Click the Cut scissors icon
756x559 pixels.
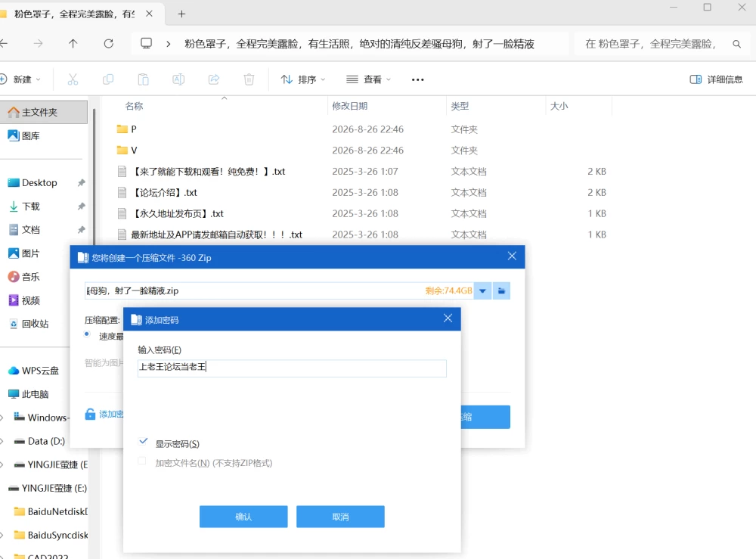click(x=73, y=79)
